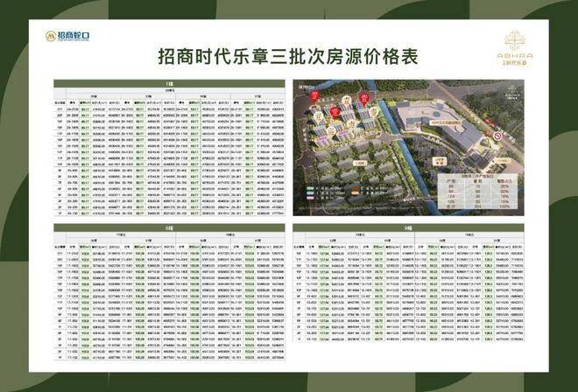Select the red map pin beside the left white markers
The image size is (578, 392).
pos(335,113)
